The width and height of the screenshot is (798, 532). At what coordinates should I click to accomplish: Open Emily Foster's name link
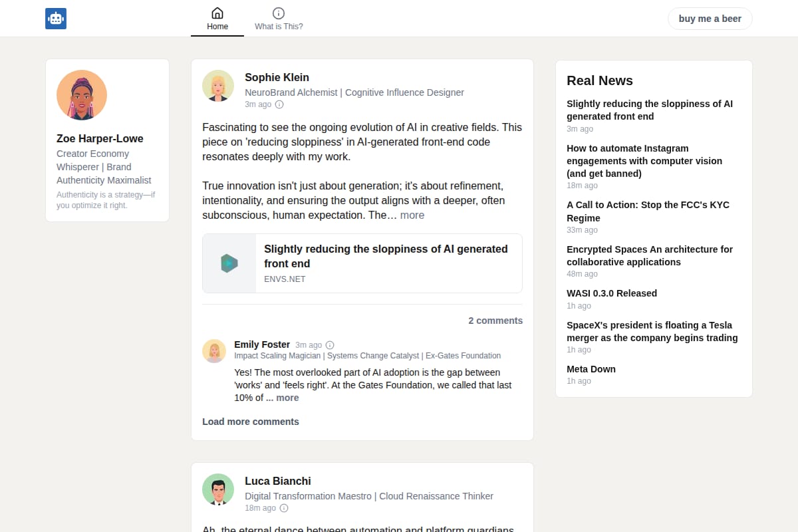262,344
